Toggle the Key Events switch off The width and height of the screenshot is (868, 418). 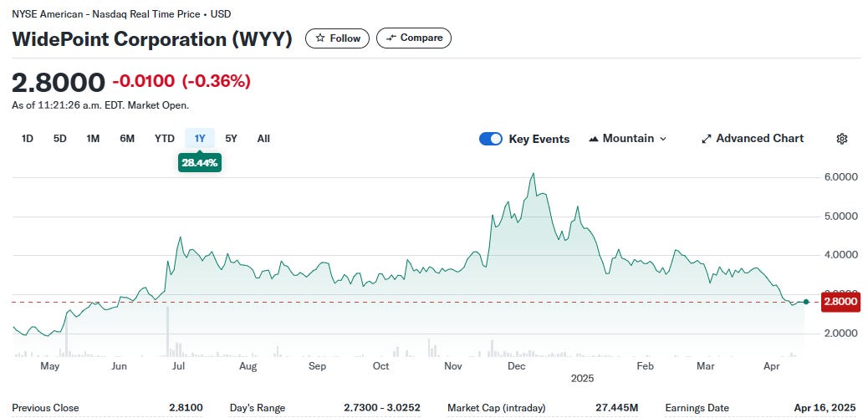click(x=491, y=139)
